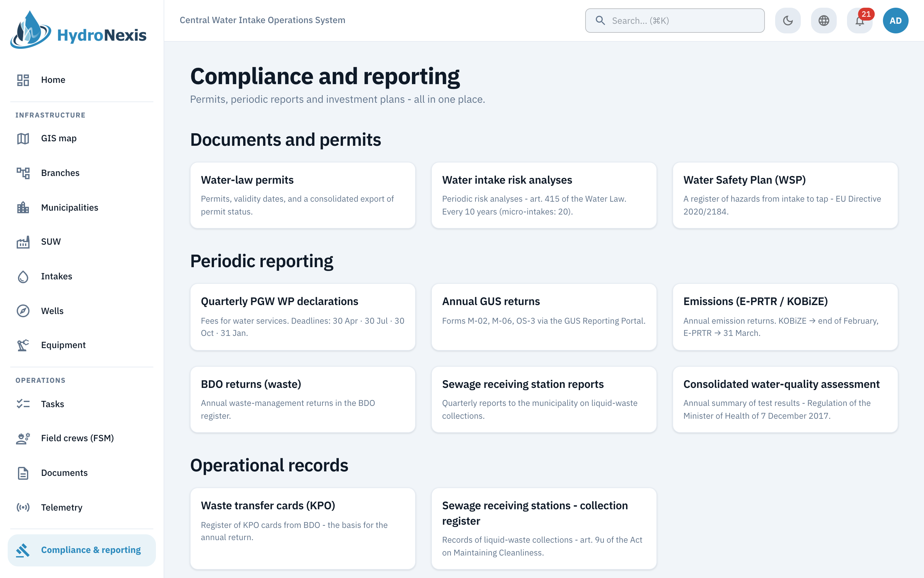Click the Municipalities building icon
The image size is (924, 578).
[x=23, y=207]
